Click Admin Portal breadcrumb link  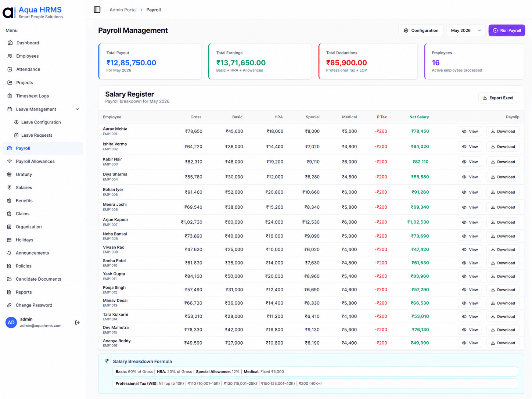tap(123, 10)
